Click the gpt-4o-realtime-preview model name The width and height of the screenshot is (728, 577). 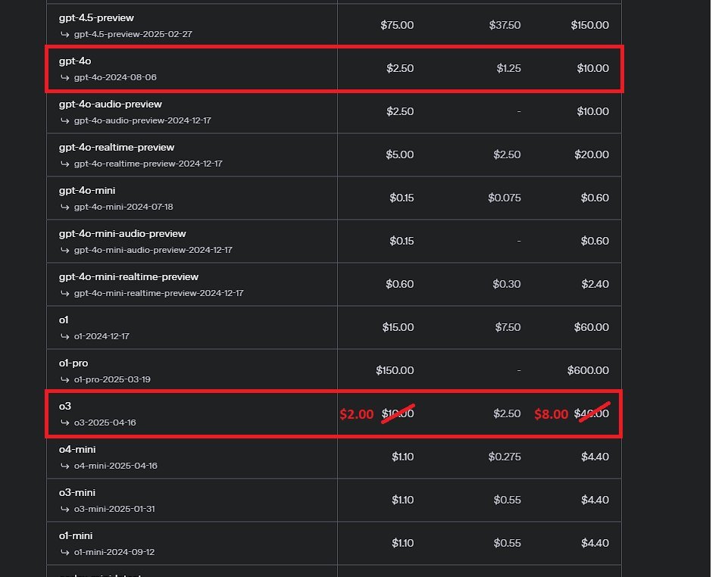(x=116, y=147)
